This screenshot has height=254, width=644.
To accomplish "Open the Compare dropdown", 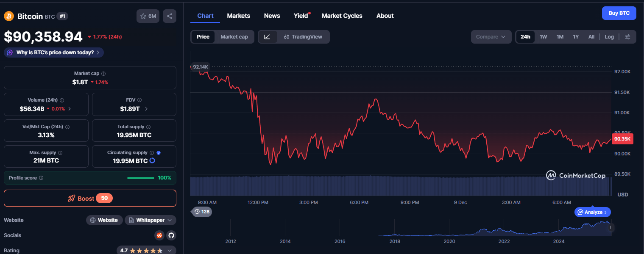I will (491, 37).
